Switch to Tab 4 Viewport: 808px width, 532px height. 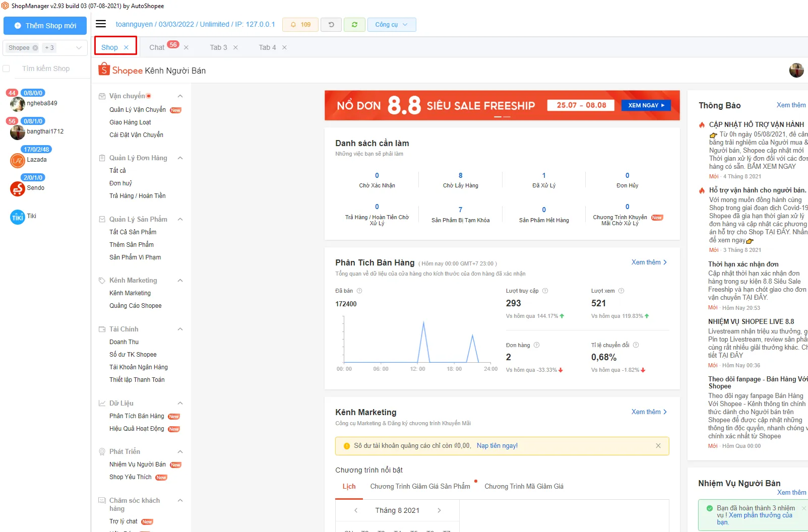coord(267,47)
